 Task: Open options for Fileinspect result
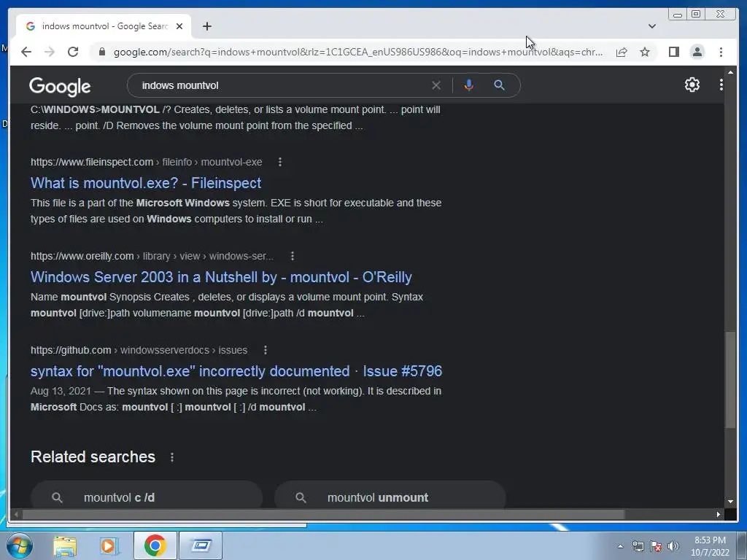280,162
